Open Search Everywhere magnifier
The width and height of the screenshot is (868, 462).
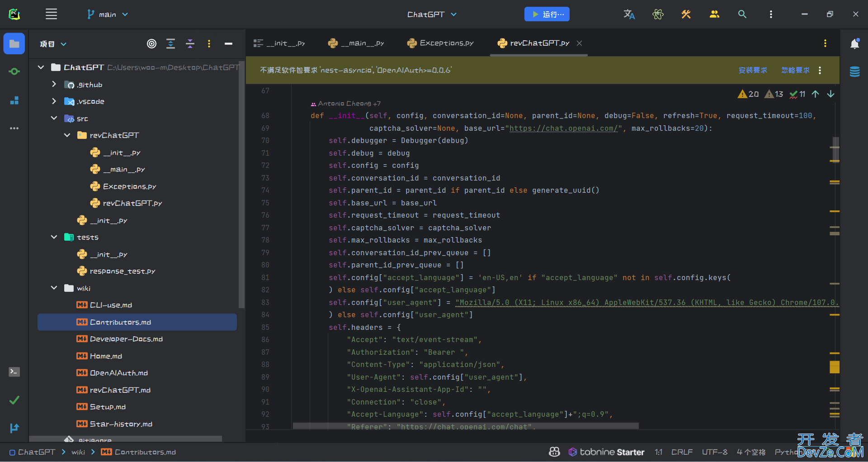tap(742, 14)
